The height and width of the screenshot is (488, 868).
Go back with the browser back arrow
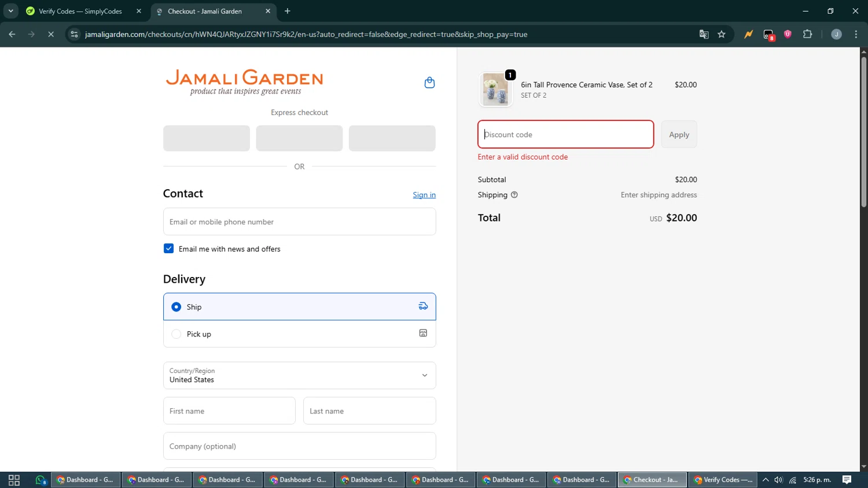click(12, 34)
